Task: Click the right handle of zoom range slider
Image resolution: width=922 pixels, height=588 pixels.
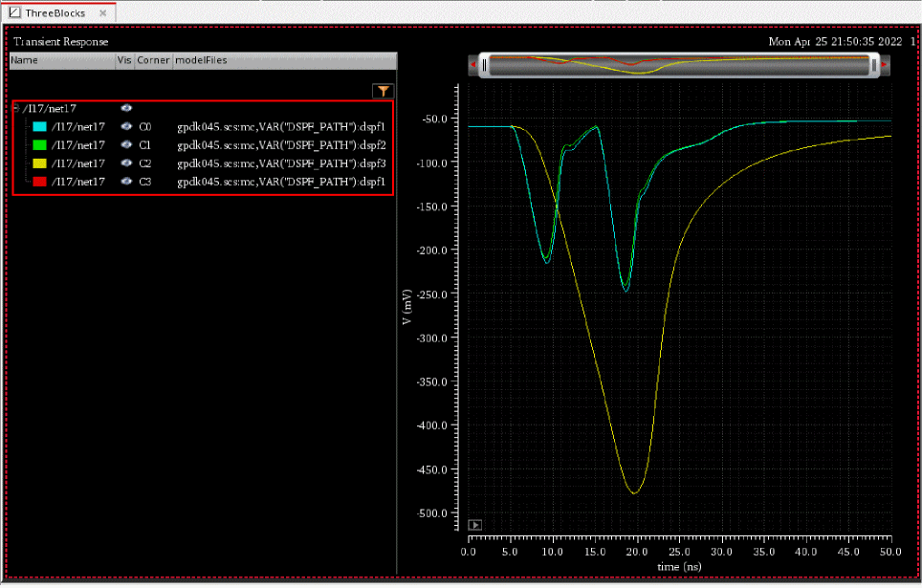Action: point(873,64)
